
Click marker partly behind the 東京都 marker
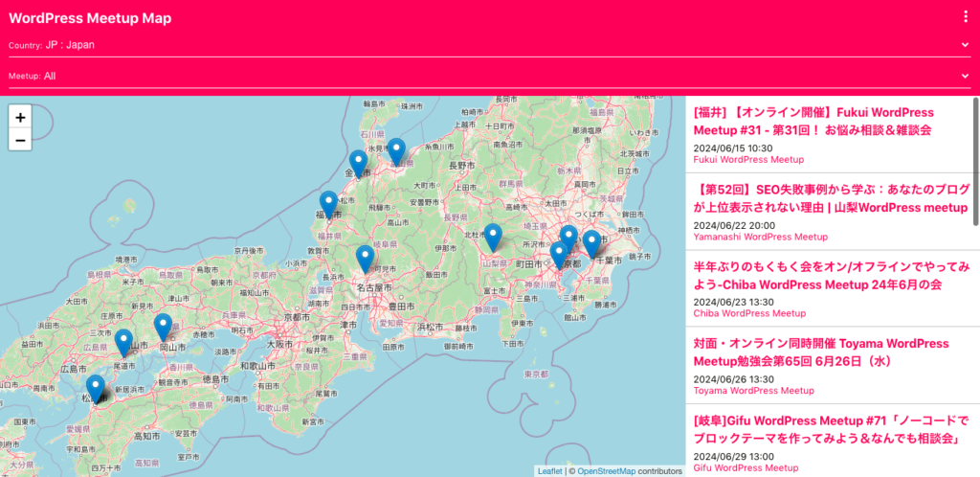tap(569, 235)
